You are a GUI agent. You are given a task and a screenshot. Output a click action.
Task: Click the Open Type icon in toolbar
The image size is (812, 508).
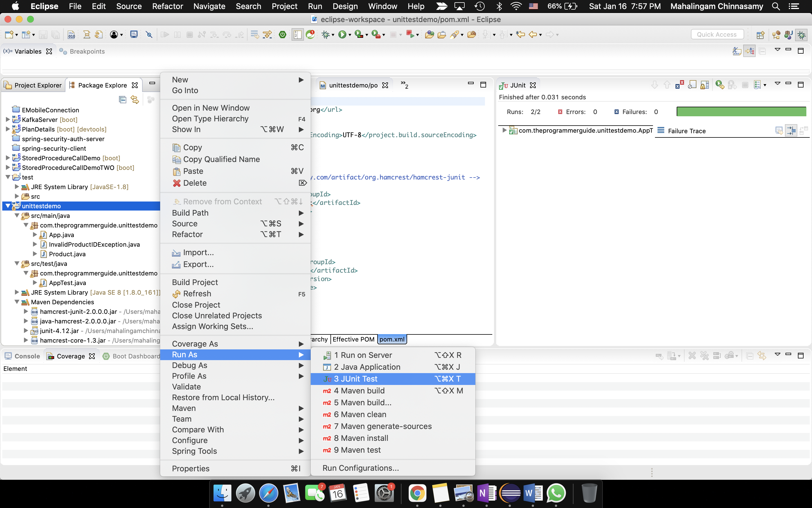(x=429, y=35)
